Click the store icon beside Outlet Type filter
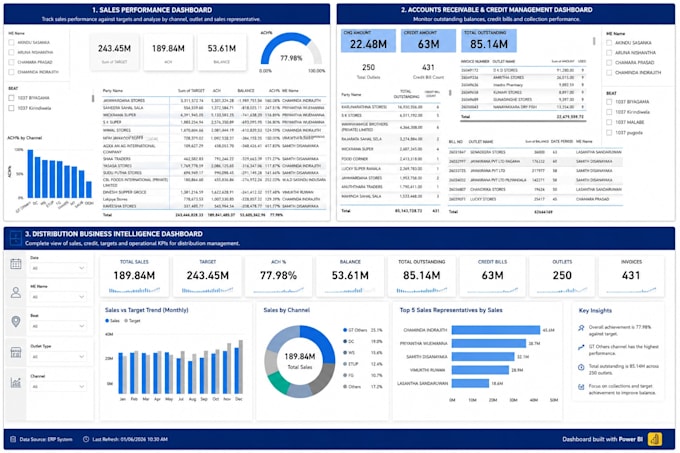 (16, 352)
